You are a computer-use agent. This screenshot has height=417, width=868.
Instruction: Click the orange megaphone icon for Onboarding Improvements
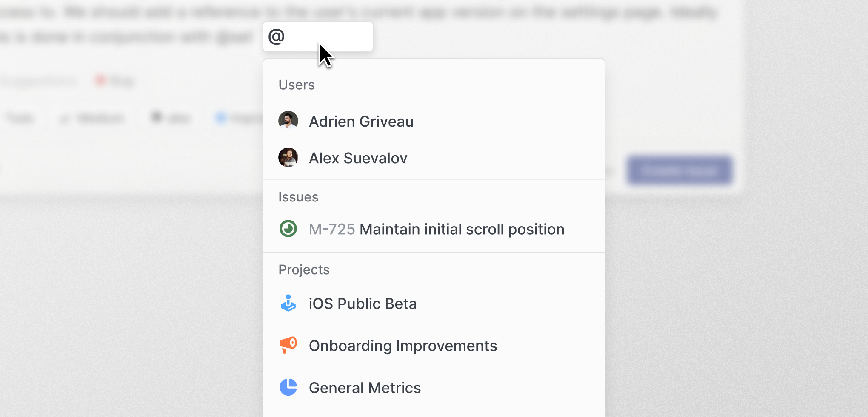[x=288, y=345]
